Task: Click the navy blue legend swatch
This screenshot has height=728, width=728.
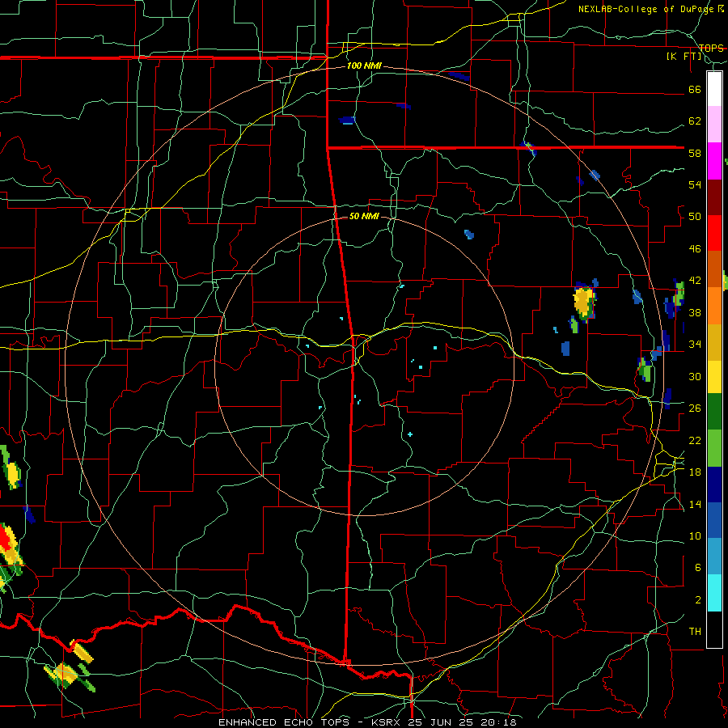Action: pyautogui.click(x=714, y=485)
